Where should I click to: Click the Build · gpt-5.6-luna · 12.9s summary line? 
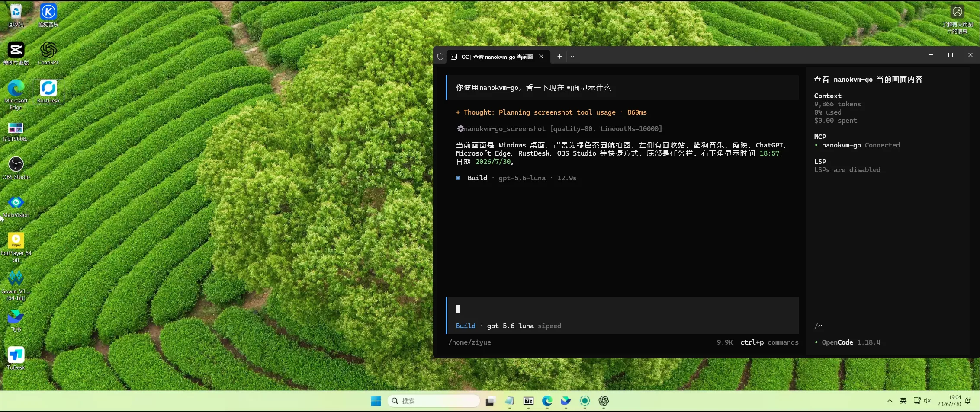click(x=517, y=178)
